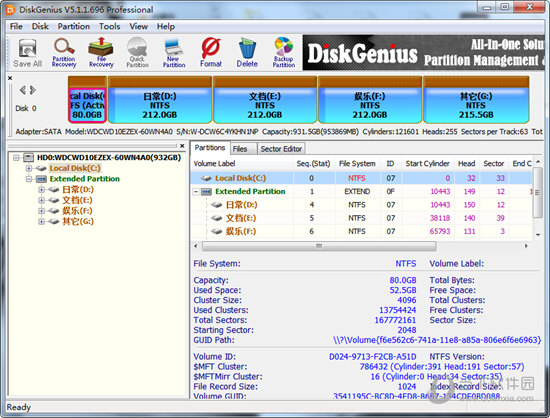Click the Extended Partition icon in tree

pos(41,179)
